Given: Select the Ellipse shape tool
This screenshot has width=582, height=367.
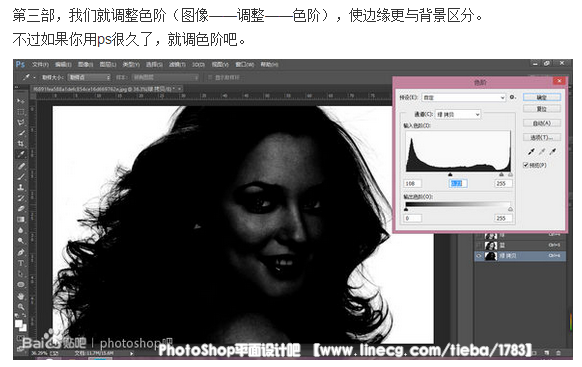Looking at the screenshot, I should (21, 285).
